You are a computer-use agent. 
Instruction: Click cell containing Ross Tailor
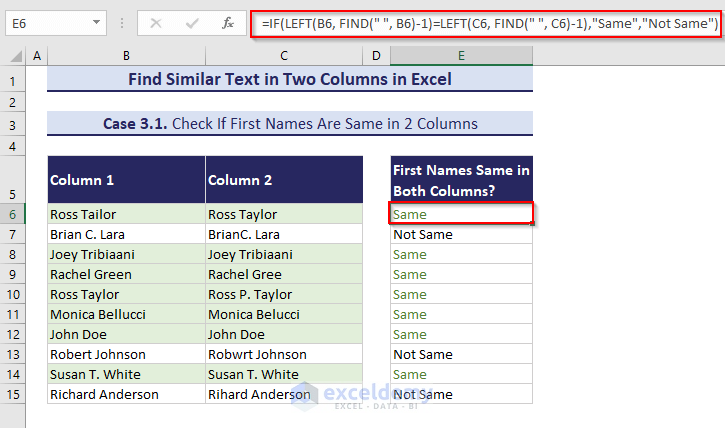tap(126, 214)
